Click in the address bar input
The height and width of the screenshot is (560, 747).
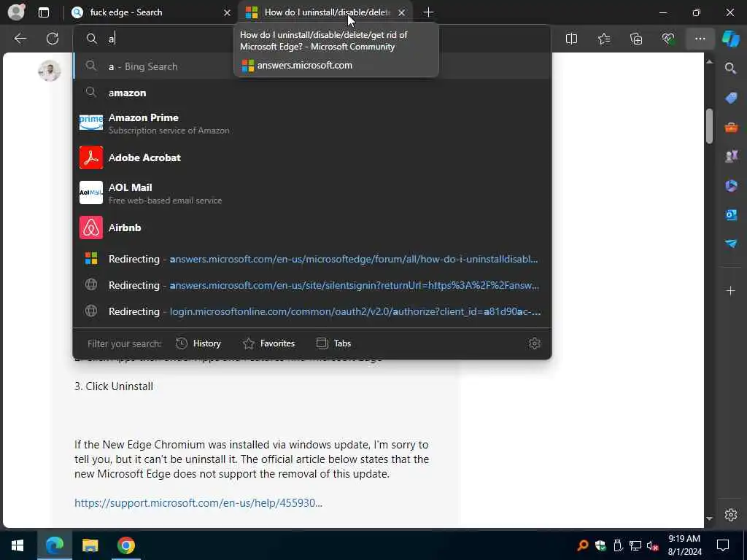point(312,39)
